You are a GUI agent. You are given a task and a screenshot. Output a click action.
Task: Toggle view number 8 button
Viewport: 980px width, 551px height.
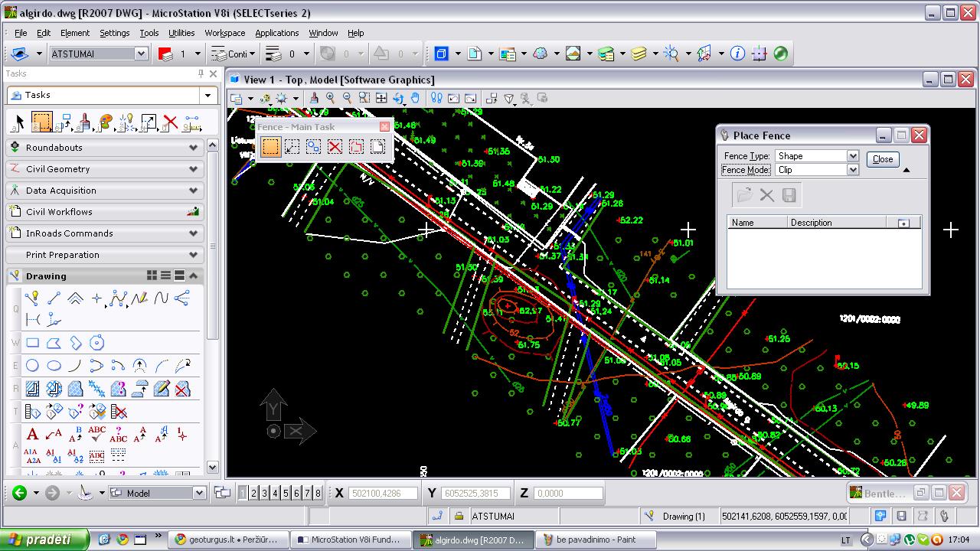(x=318, y=494)
